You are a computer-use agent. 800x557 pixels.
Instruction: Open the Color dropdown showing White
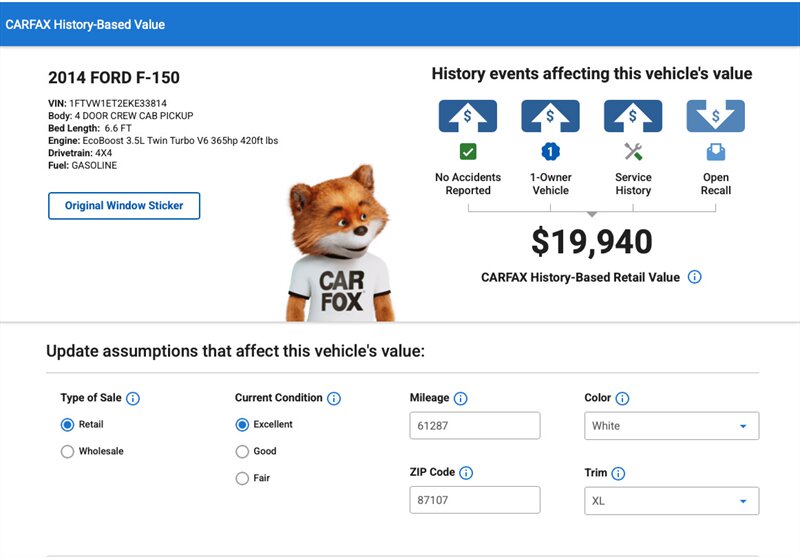click(x=671, y=426)
